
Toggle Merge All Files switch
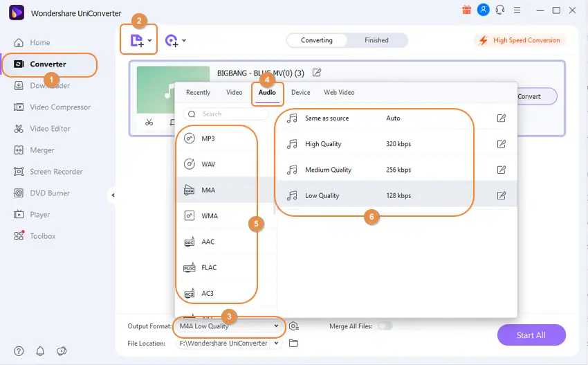[385, 326]
